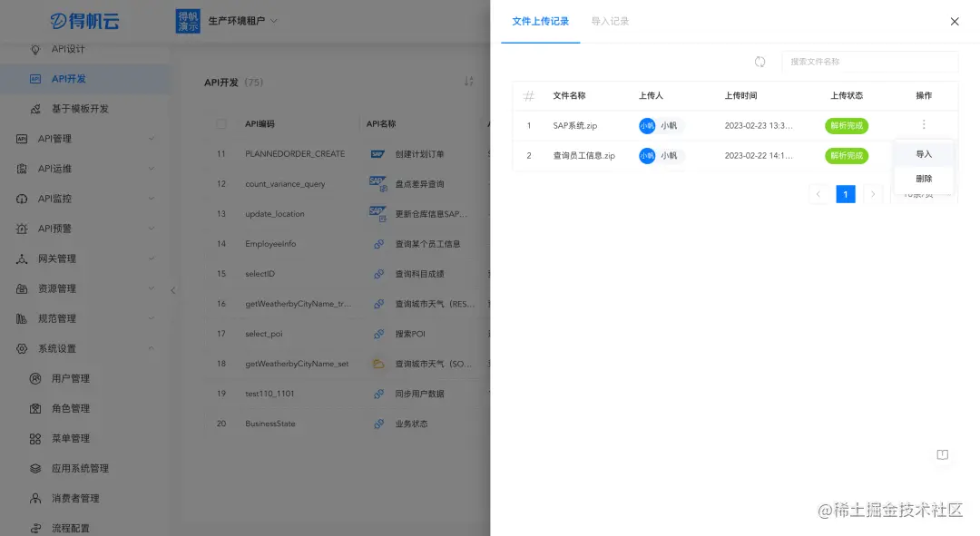Click the yellow folder icon on getWeatherbyCityName_set row
This screenshot has height=536, width=980.
[378, 363]
